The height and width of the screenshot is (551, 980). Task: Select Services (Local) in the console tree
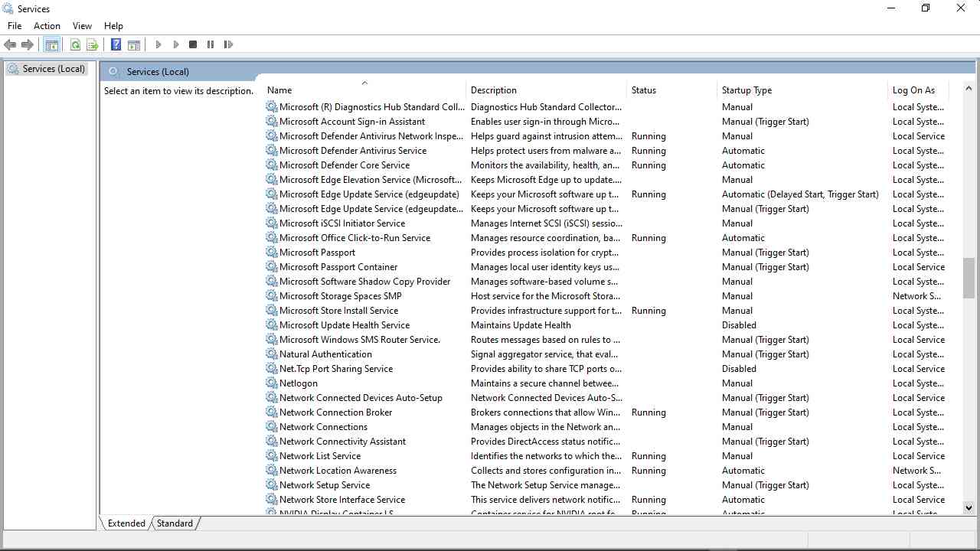(53, 69)
